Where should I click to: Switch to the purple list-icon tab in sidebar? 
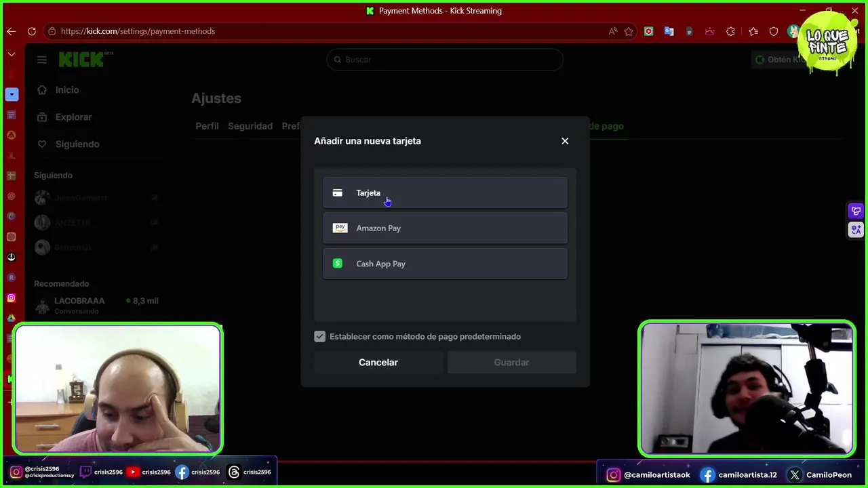tap(12, 115)
